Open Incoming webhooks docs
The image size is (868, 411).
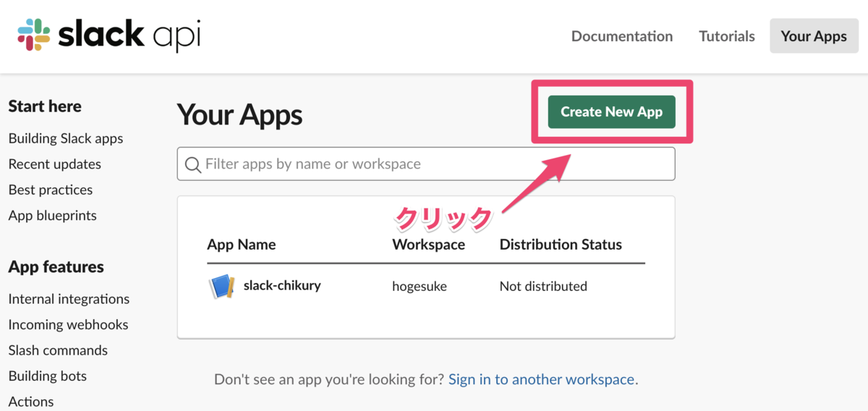[x=68, y=325]
